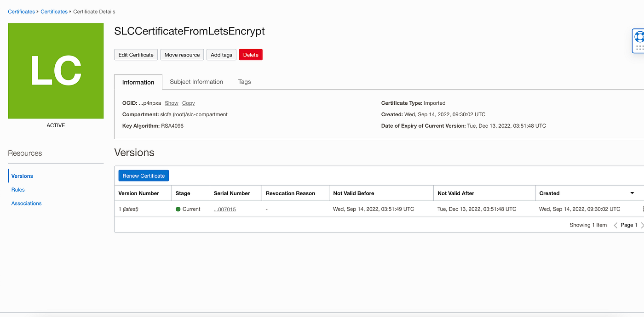Viewport: 644px width, 317px height.
Task: Click the Renew Certificate button
Action: coord(144,176)
